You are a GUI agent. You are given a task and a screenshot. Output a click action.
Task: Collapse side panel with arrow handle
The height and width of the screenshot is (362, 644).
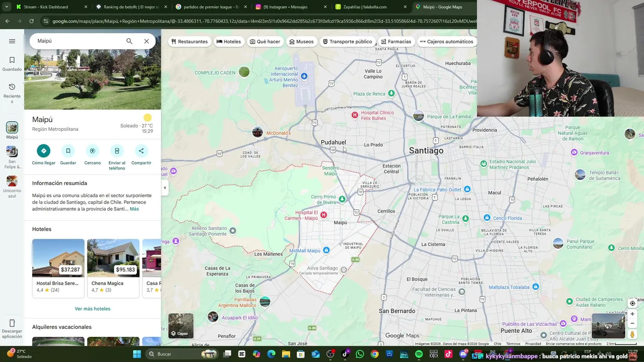point(165,188)
